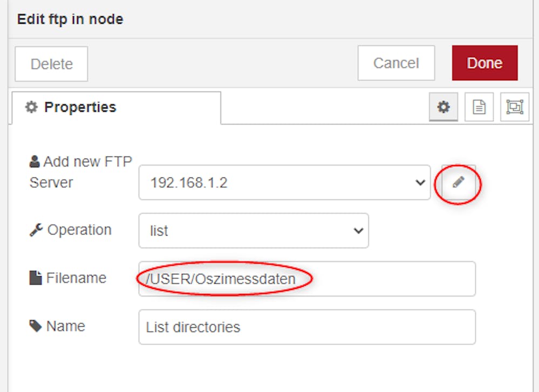Image resolution: width=539 pixels, height=392 pixels.
Task: Click the gear icon in Properties tab
Action: point(31,107)
